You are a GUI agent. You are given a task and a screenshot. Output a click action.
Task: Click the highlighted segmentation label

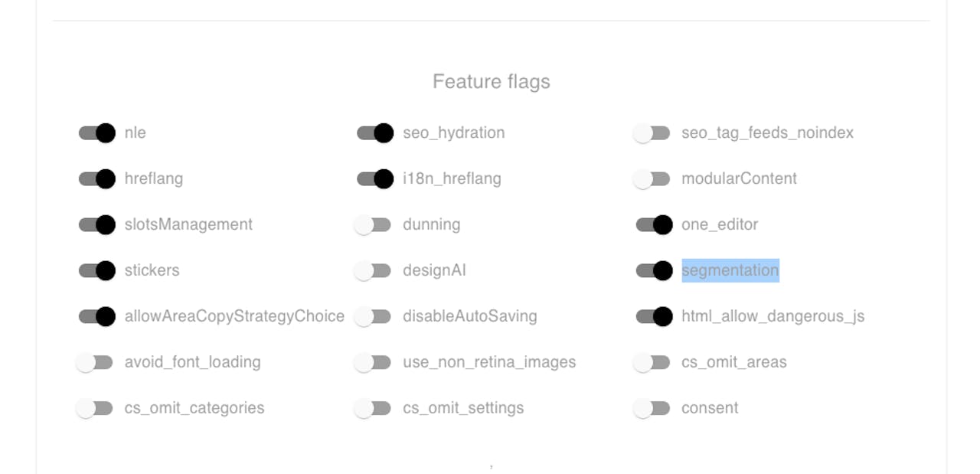pos(730,270)
